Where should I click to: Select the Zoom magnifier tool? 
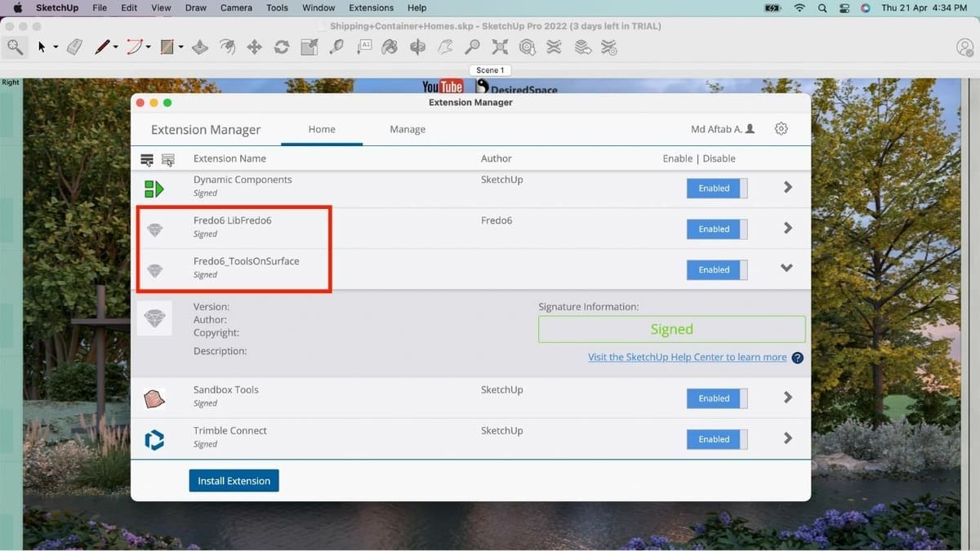tap(472, 47)
